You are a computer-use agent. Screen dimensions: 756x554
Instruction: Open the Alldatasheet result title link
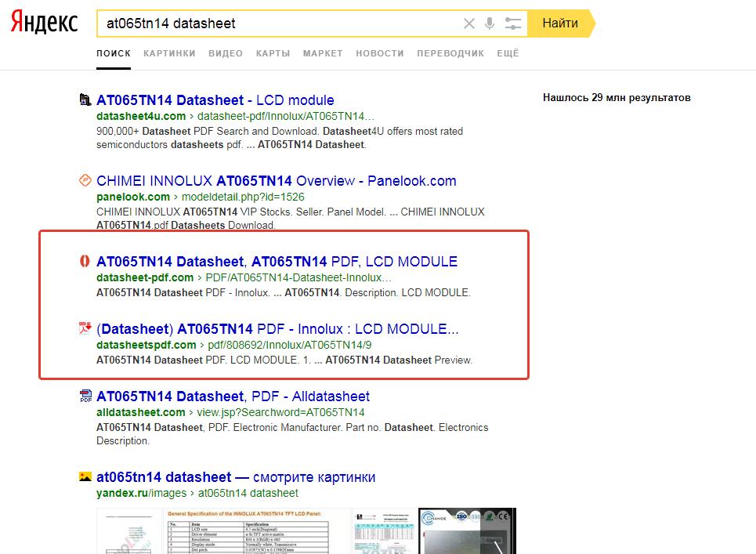(233, 396)
